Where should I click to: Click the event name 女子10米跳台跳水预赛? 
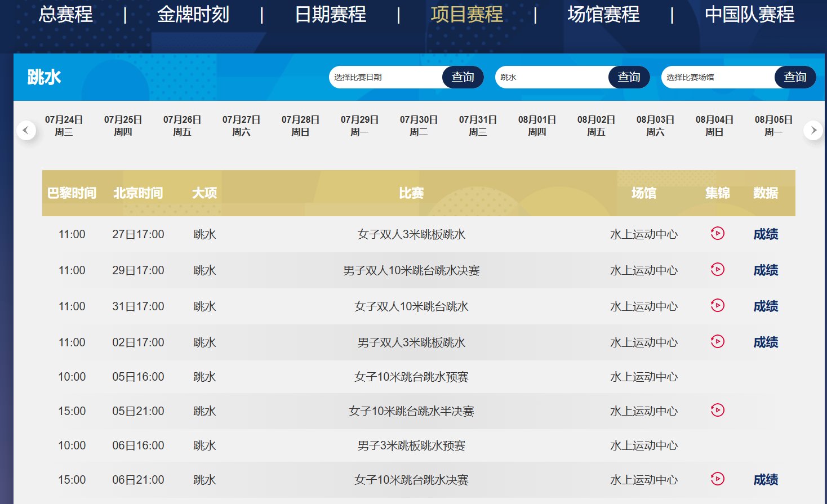411,377
